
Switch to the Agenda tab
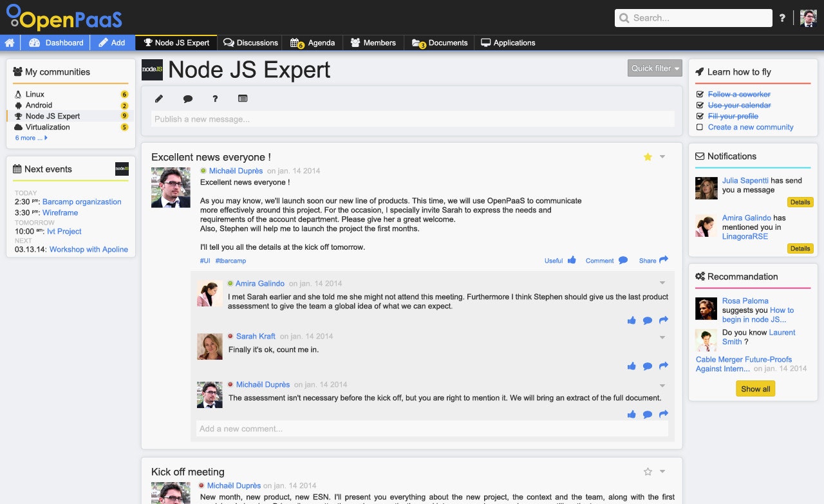tap(314, 42)
